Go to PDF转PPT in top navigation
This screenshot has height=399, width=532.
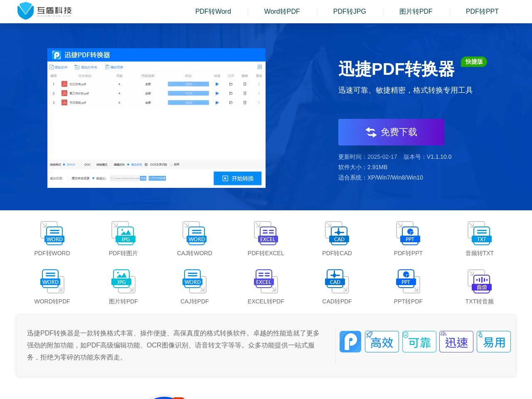pos(482,12)
